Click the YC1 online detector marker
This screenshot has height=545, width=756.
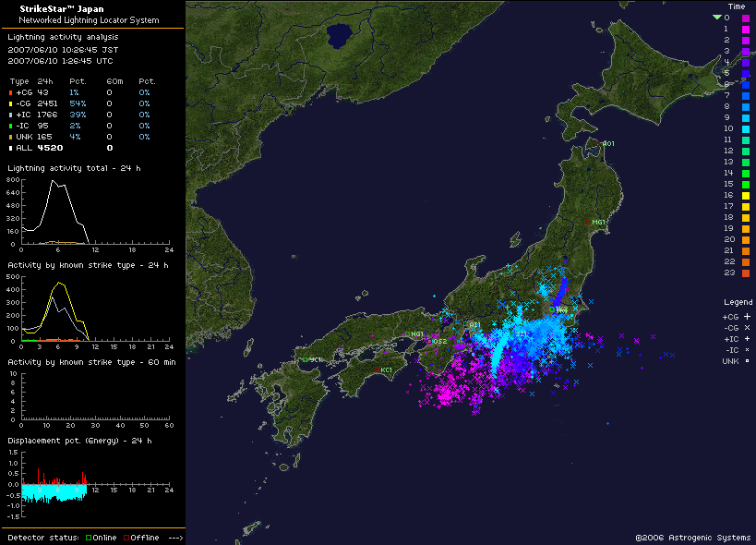[304, 359]
